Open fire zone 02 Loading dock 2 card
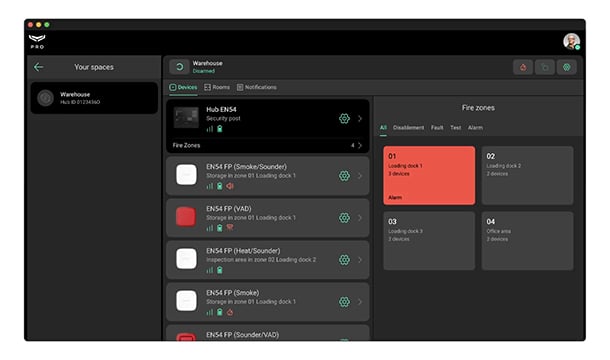 [528, 176]
